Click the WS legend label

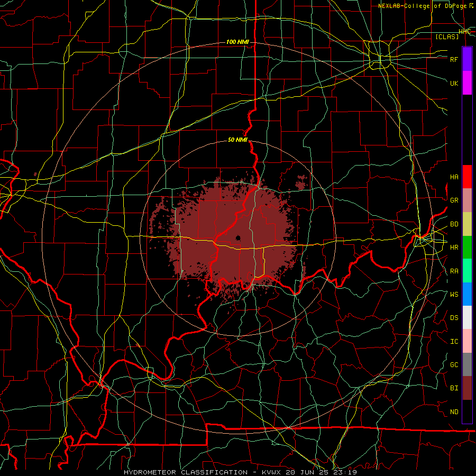point(454,295)
